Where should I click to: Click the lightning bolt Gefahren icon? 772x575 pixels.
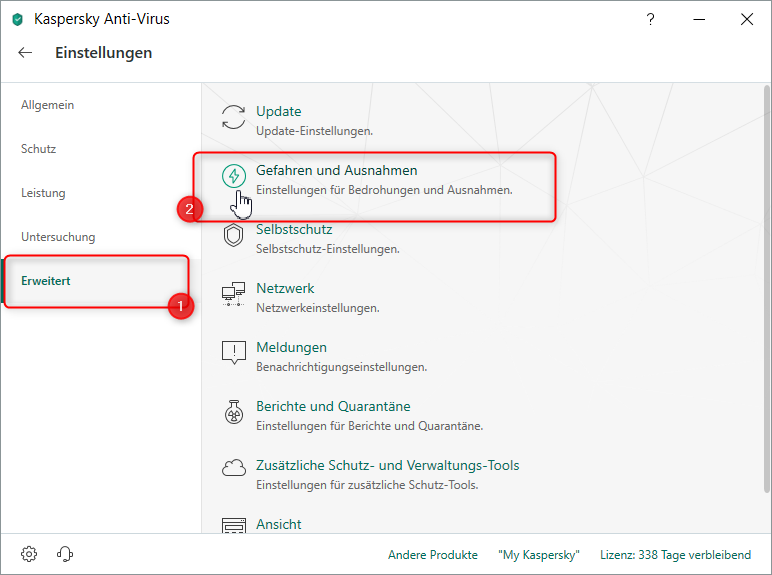pyautogui.click(x=234, y=176)
